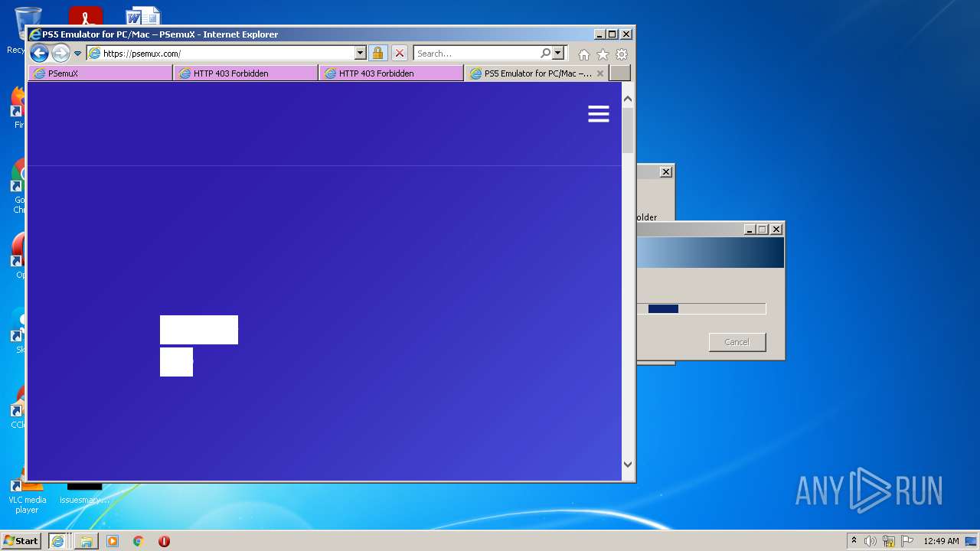Viewport: 980px width, 551px height.
Task: Switch to the PSemuX tab
Action: coord(100,73)
